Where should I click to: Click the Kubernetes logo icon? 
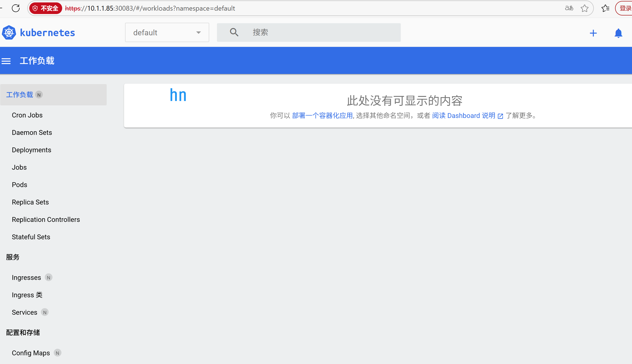click(x=9, y=32)
